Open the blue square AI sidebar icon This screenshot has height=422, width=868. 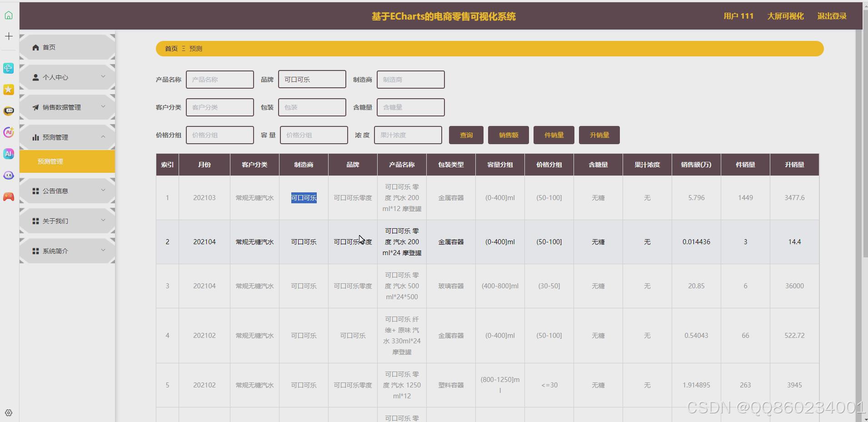[9, 154]
